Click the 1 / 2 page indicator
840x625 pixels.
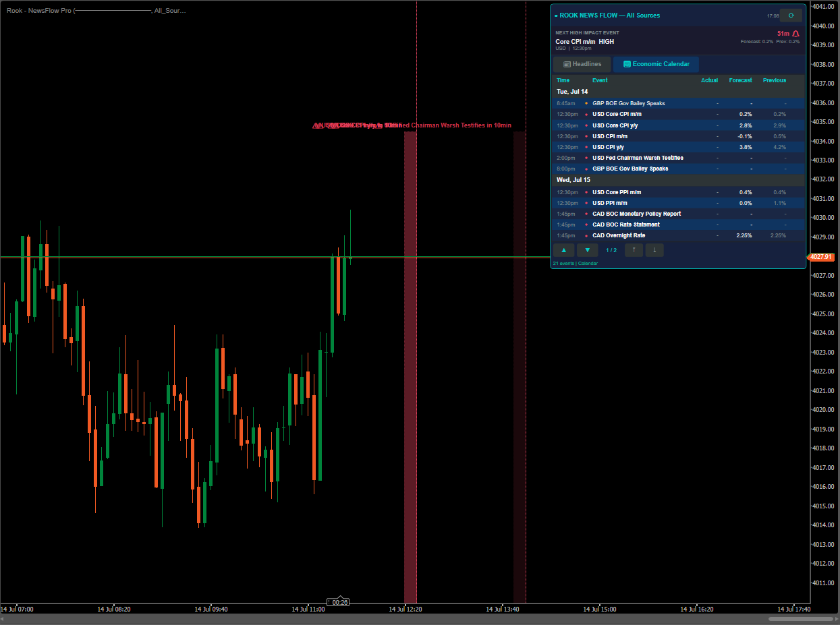click(611, 250)
